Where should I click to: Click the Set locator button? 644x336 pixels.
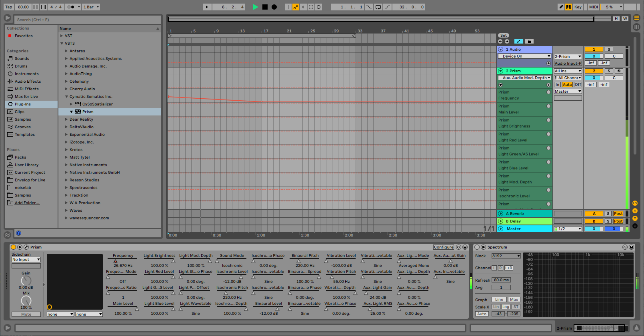click(x=504, y=36)
